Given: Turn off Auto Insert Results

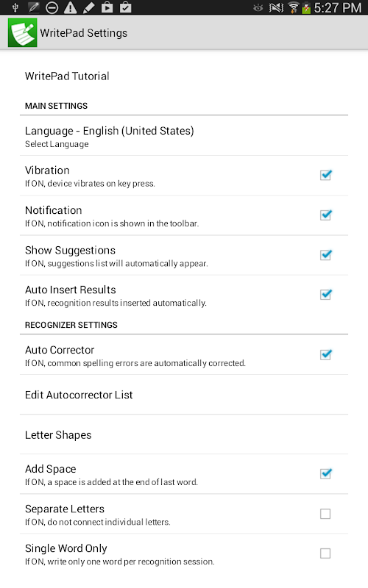Looking at the screenshot, I should click(325, 295).
